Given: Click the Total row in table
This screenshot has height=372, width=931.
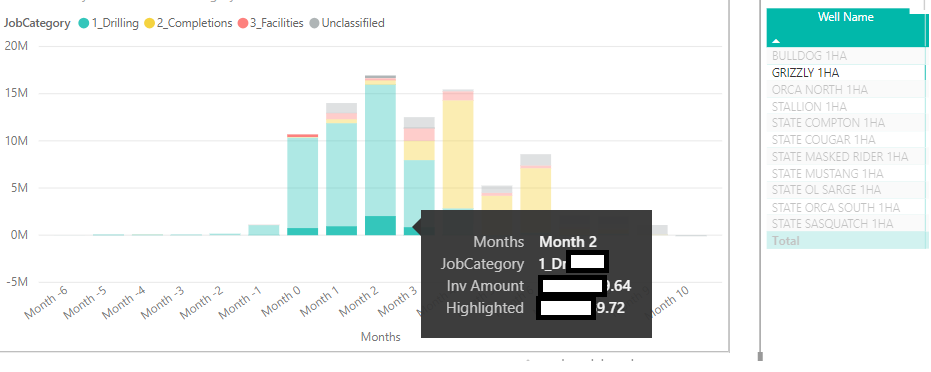Looking at the screenshot, I should (x=846, y=240).
